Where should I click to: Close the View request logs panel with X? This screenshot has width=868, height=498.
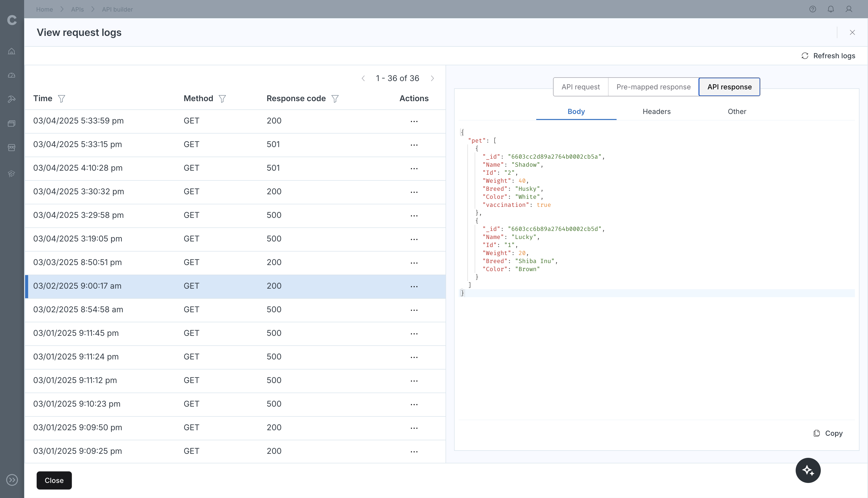tap(852, 32)
